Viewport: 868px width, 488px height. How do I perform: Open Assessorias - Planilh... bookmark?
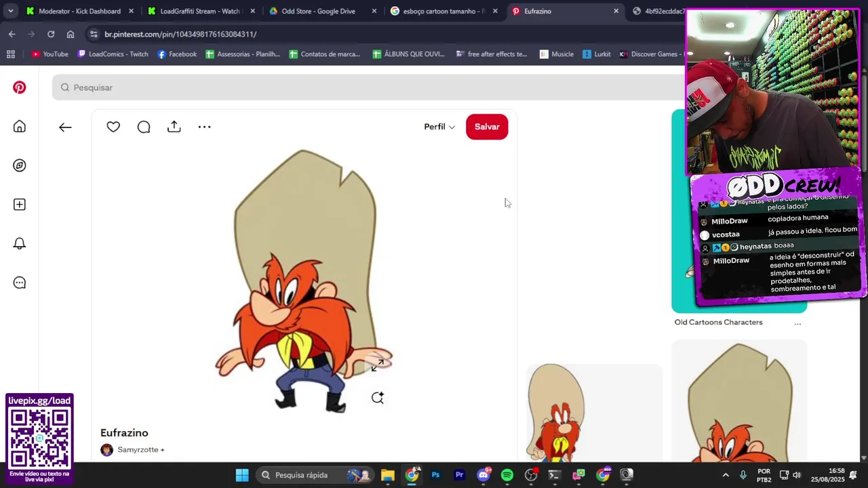(x=243, y=54)
